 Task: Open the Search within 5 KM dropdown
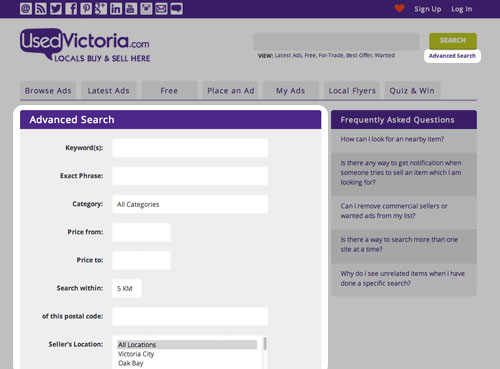[x=127, y=288]
